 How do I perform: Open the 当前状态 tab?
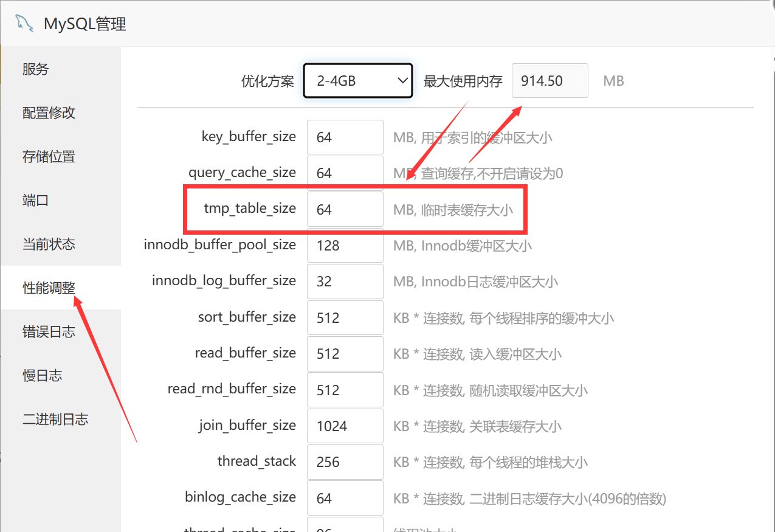(x=49, y=244)
